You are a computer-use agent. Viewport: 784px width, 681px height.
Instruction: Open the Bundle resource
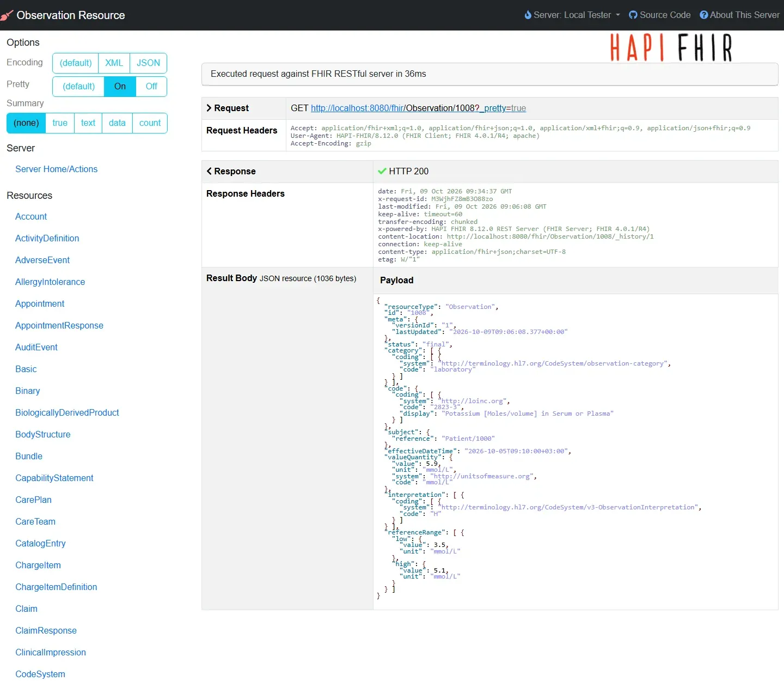pyautogui.click(x=29, y=457)
